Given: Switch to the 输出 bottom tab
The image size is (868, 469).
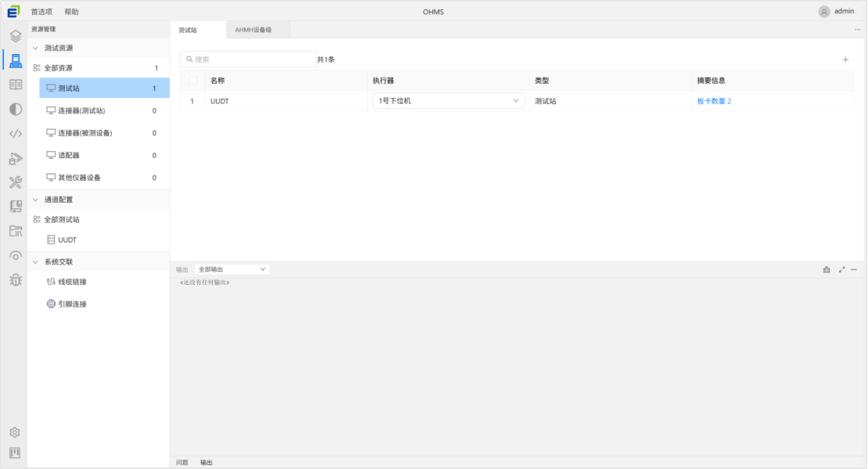Looking at the screenshot, I should tap(207, 463).
